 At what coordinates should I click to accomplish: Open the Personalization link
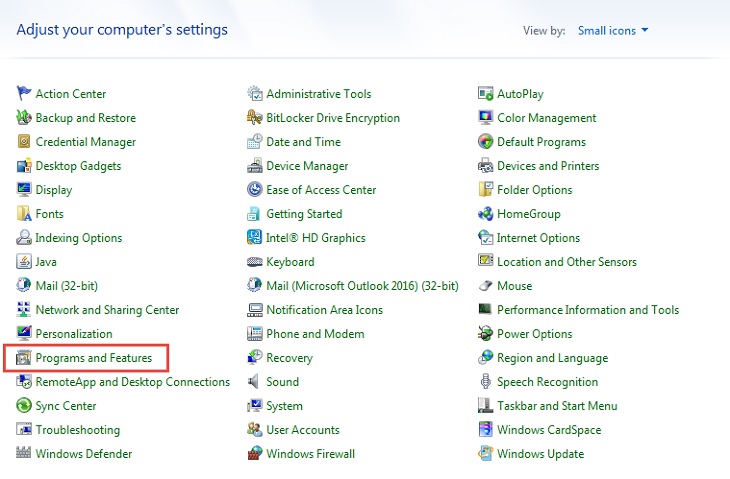pos(74,334)
